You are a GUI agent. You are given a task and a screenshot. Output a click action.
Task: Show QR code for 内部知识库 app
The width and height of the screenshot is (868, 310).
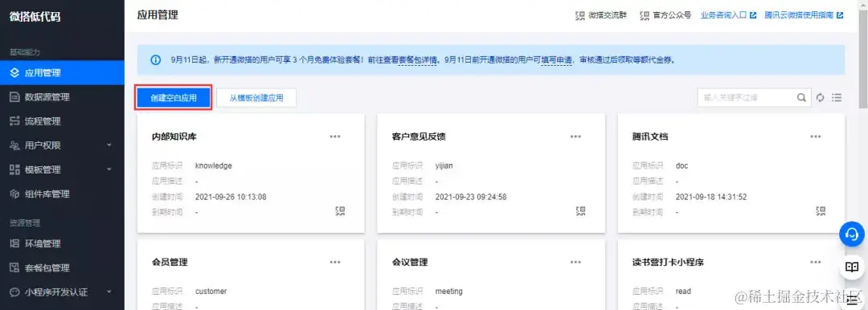(341, 210)
